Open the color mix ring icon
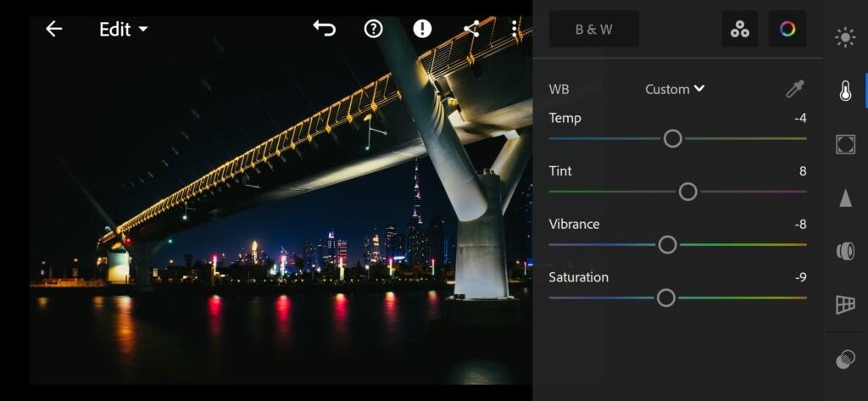The height and width of the screenshot is (401, 868). [x=787, y=29]
